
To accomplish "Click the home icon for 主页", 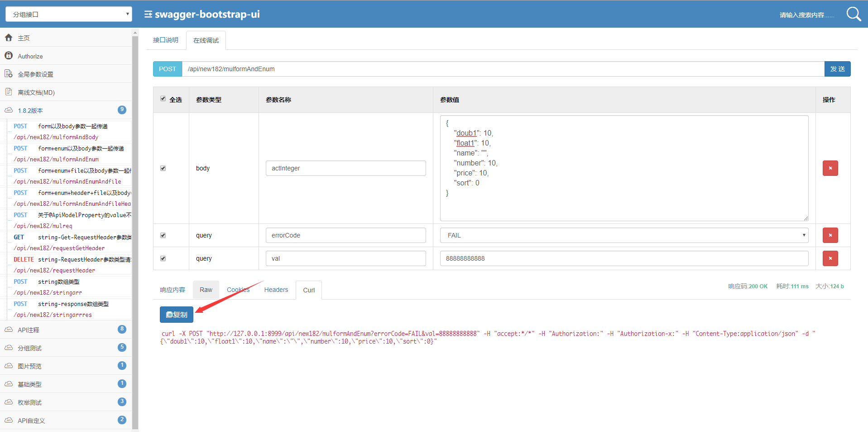I will (x=9, y=38).
